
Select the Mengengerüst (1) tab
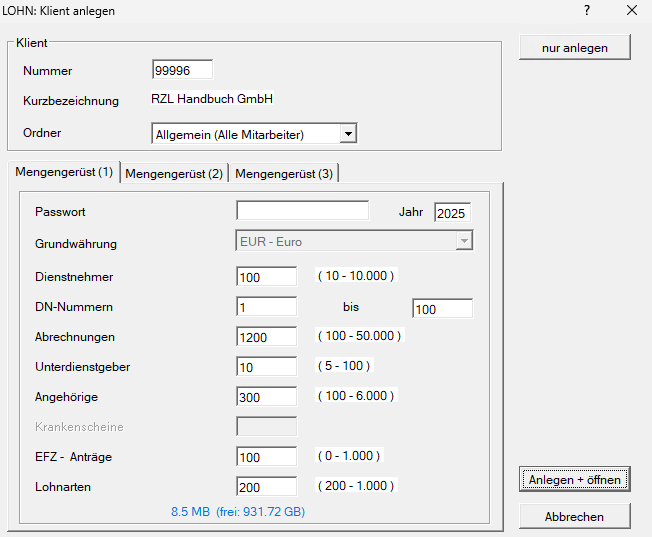pos(64,172)
